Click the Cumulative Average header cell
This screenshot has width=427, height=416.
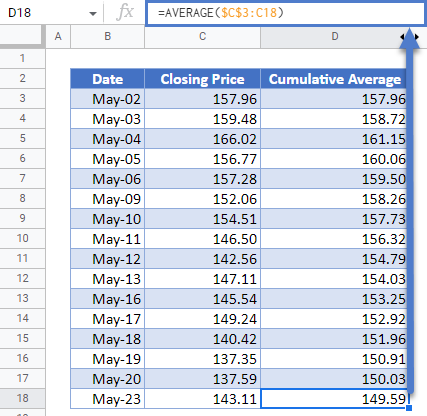(x=335, y=79)
